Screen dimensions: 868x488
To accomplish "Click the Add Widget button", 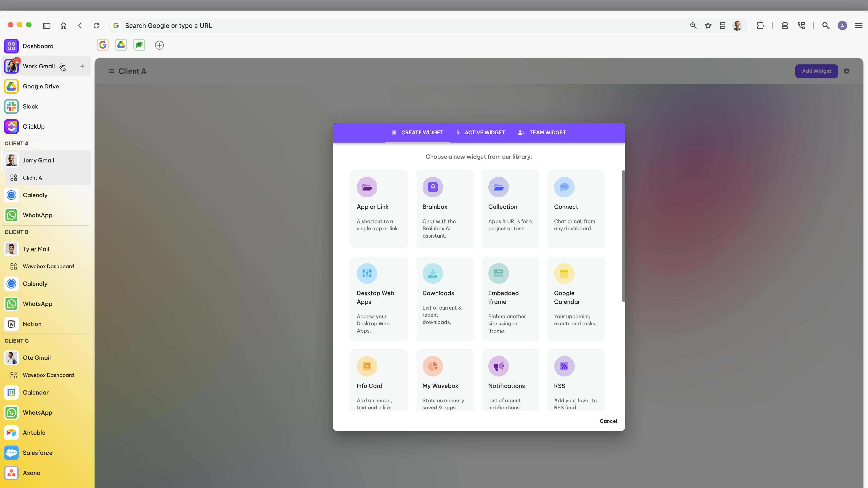I will pyautogui.click(x=816, y=71).
